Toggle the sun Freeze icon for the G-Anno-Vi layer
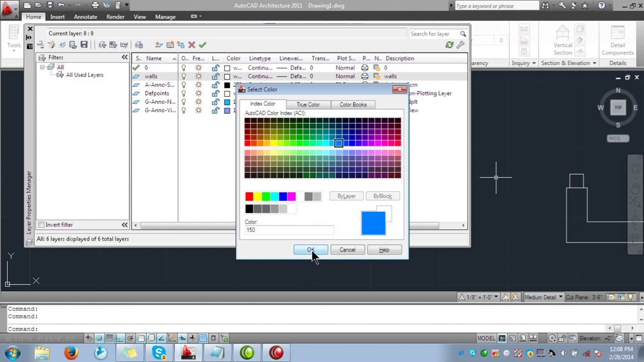The height and width of the screenshot is (362, 644). click(199, 111)
